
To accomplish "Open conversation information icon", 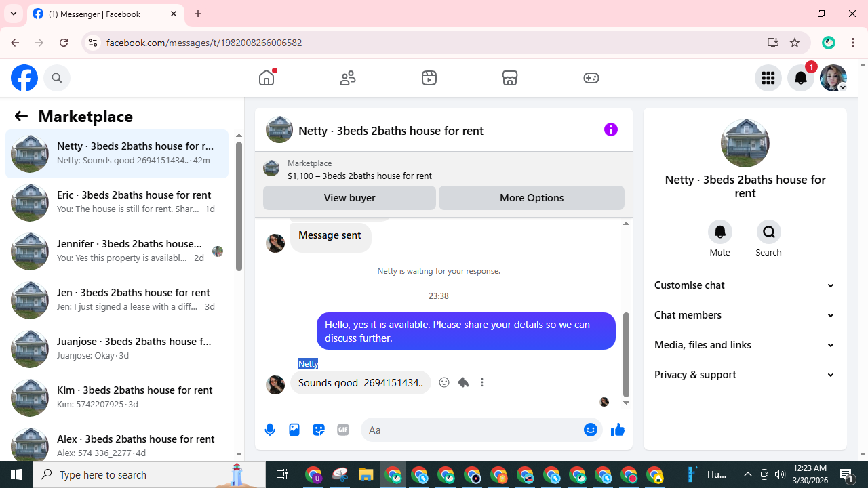I will 611,129.
